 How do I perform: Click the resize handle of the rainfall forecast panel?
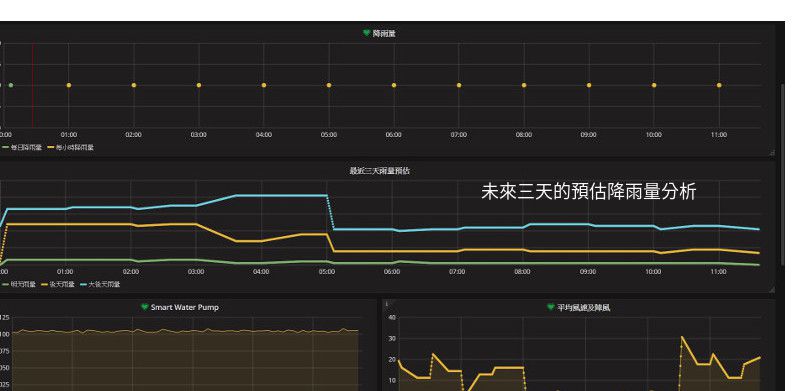771,289
